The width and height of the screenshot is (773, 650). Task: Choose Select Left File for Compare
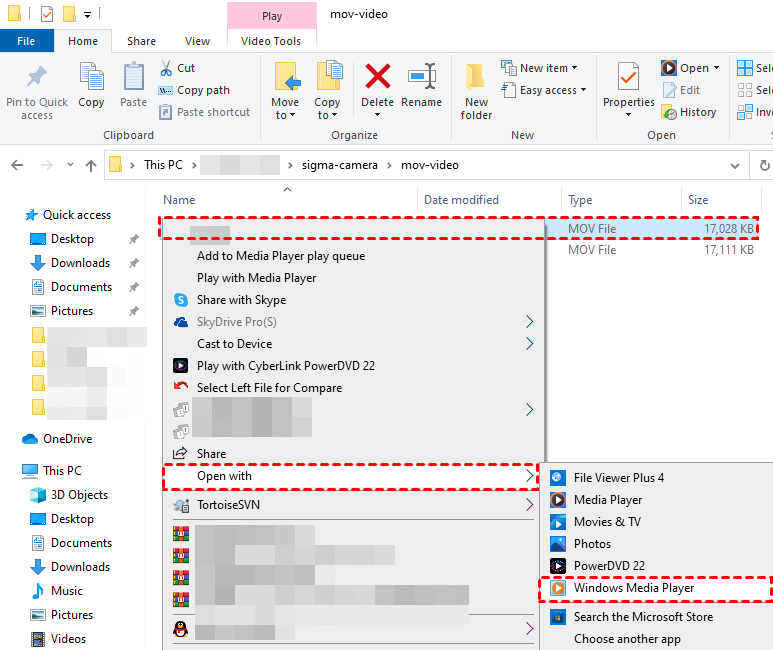[x=269, y=388]
